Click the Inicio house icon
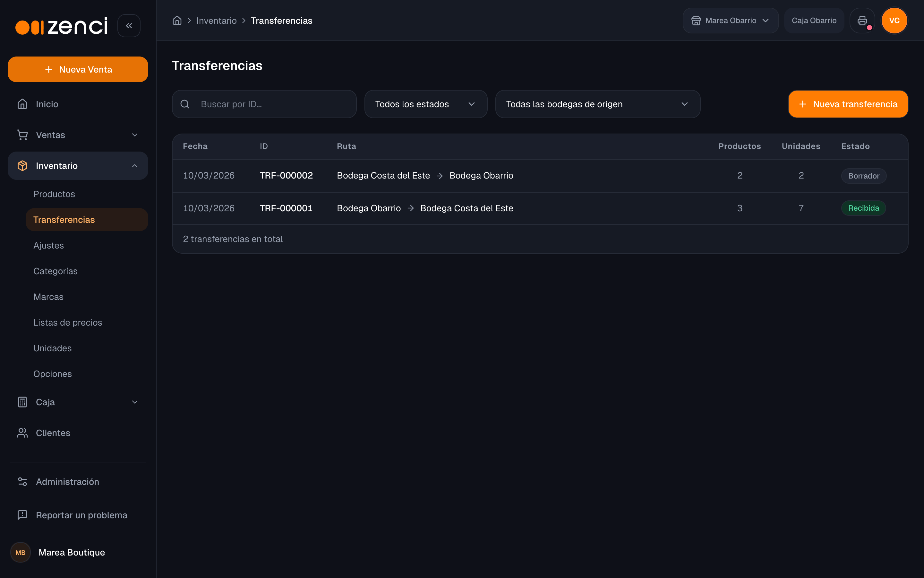The image size is (924, 578). click(22, 104)
